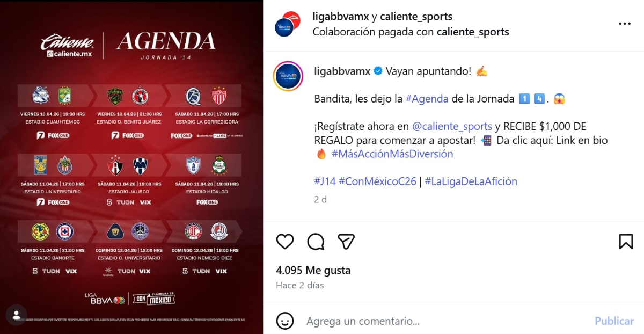Open the #LaLigaDeLaAfición hashtag
Image resolution: width=644 pixels, height=334 pixels.
click(x=471, y=181)
